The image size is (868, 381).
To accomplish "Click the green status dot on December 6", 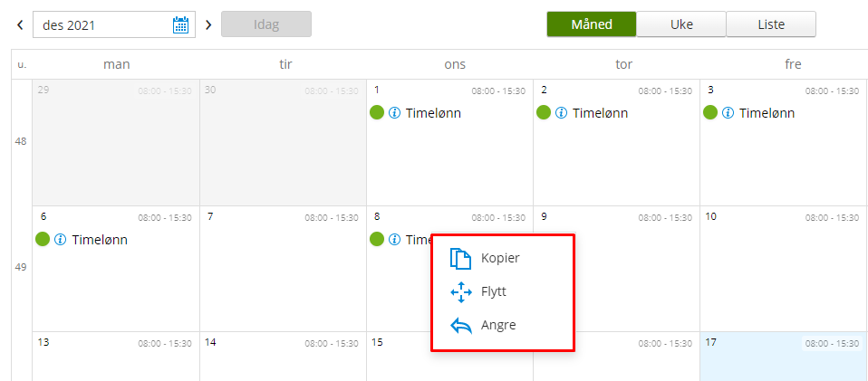I will coord(43,240).
